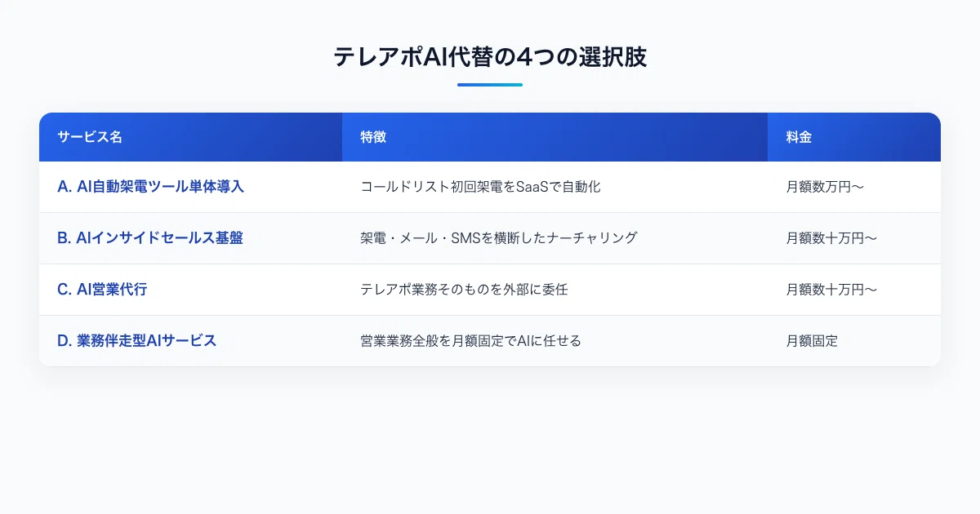Click the コールドリスト初回架電をSaaSで自動化 description
Image resolution: width=980 pixels, height=514 pixels.
pos(480,187)
